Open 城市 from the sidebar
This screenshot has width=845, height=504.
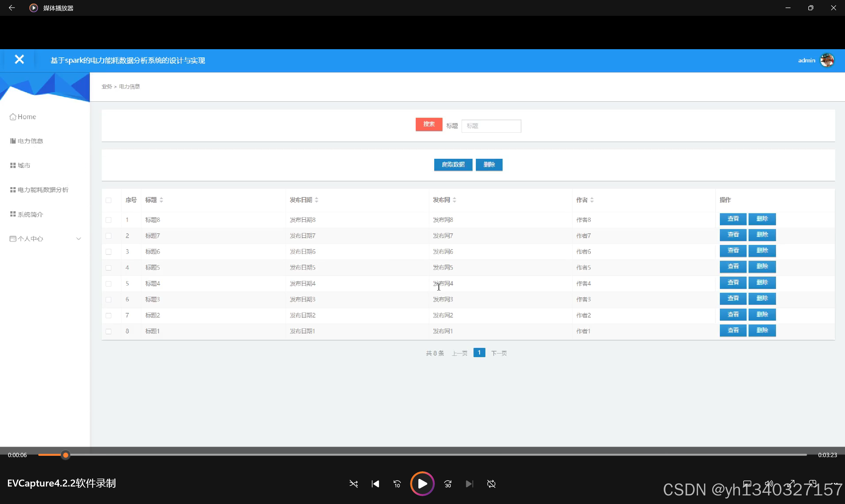[23, 165]
